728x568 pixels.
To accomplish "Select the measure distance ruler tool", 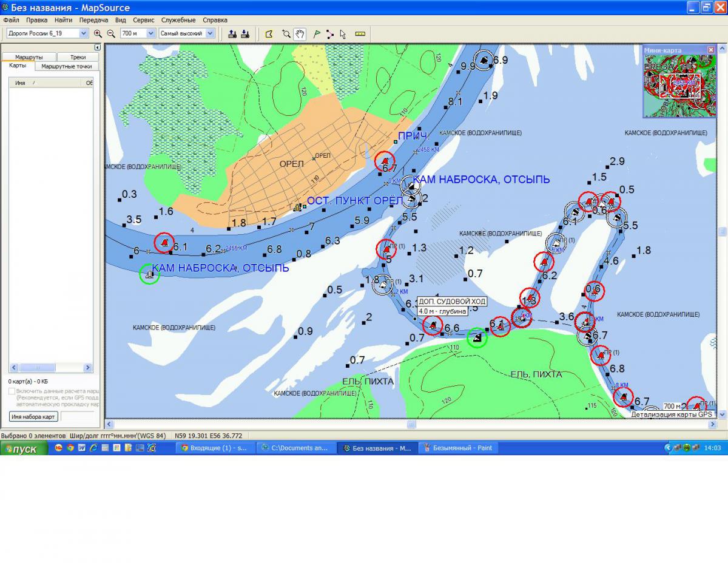I will tap(360, 34).
